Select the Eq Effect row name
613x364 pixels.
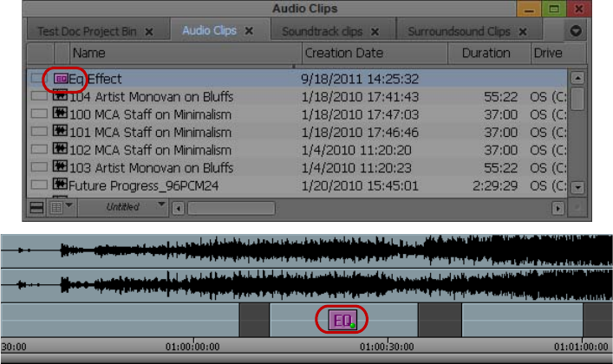pos(95,79)
